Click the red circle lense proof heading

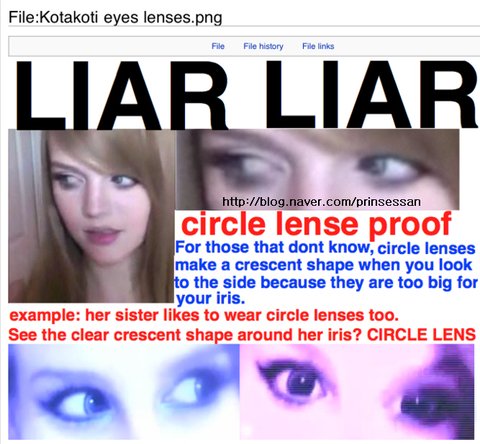point(317,224)
